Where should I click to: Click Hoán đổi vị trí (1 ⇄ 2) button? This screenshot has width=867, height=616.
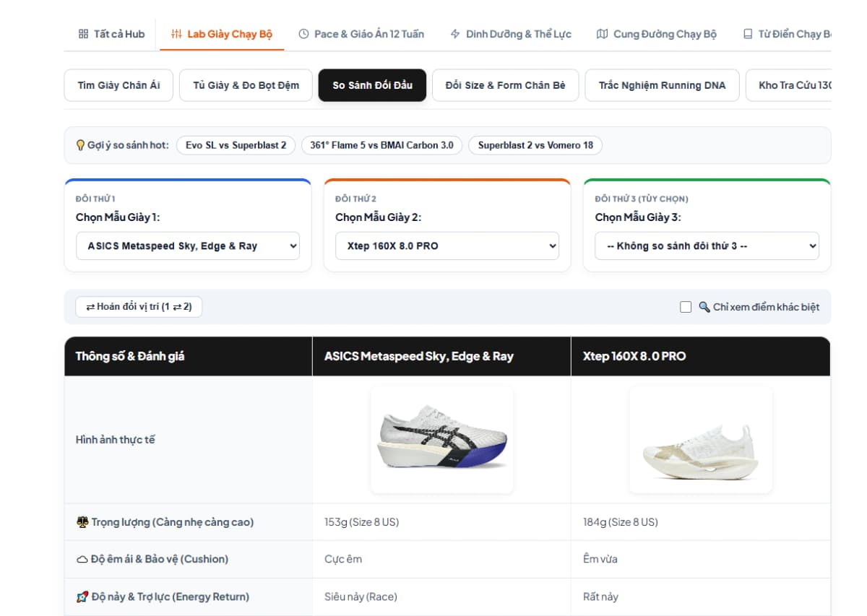click(139, 307)
